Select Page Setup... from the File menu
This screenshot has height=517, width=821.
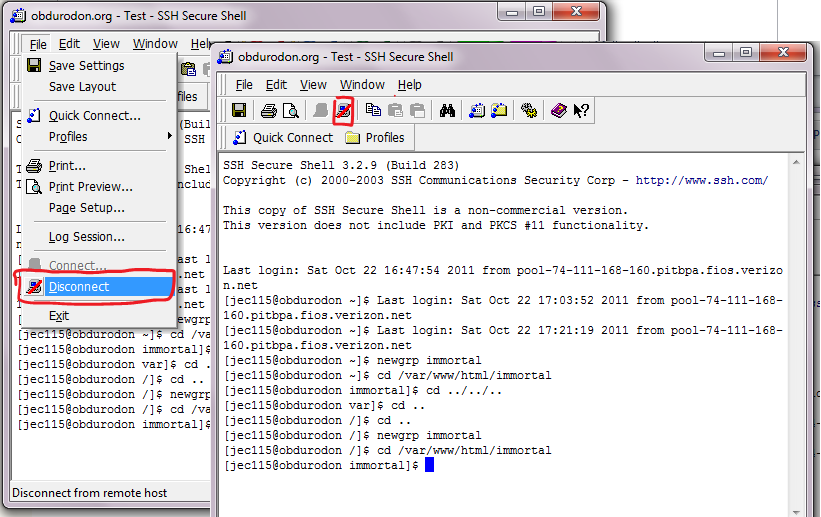pyautogui.click(x=99, y=208)
